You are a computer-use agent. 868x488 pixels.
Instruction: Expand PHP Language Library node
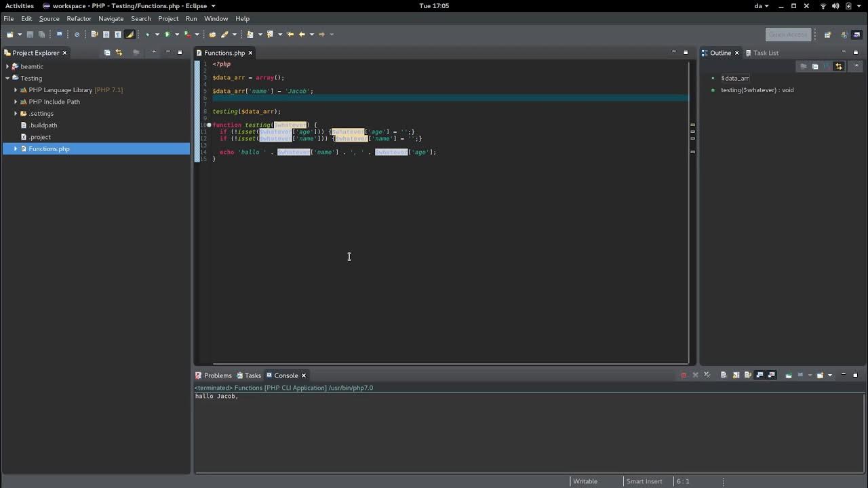pos(16,90)
